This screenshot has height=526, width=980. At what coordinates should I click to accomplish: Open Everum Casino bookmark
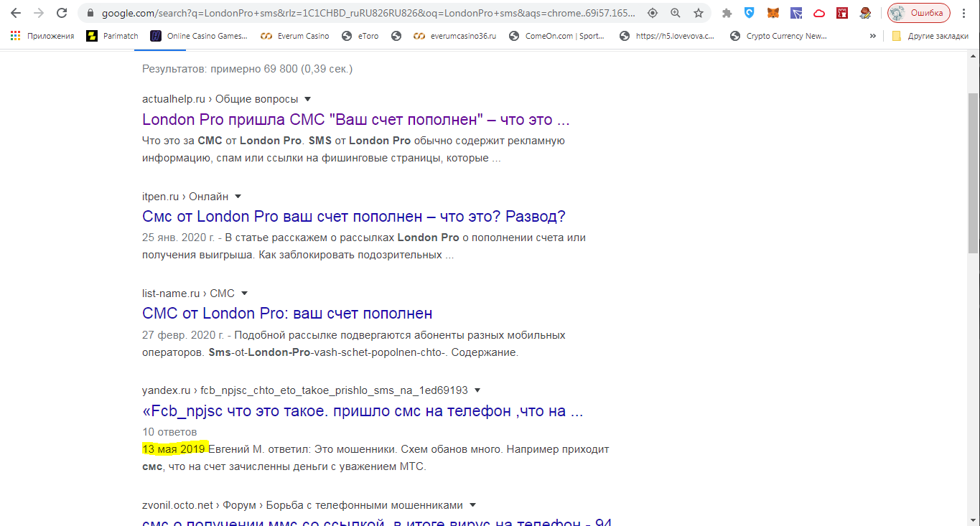click(x=294, y=36)
